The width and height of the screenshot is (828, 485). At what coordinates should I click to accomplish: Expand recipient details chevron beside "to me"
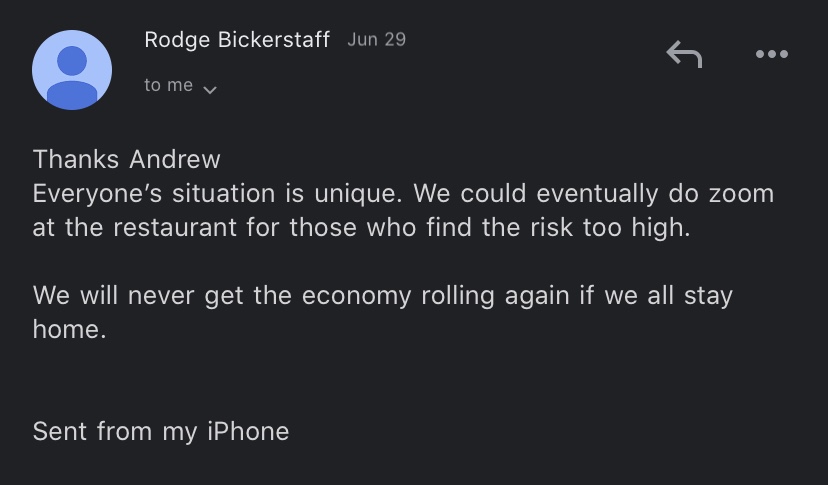coord(210,89)
